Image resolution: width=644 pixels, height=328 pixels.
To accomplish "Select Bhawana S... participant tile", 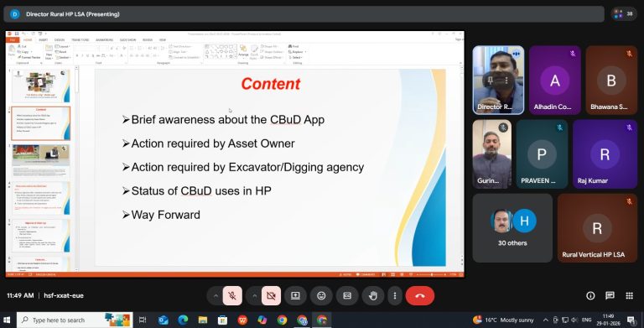I will tap(611, 81).
